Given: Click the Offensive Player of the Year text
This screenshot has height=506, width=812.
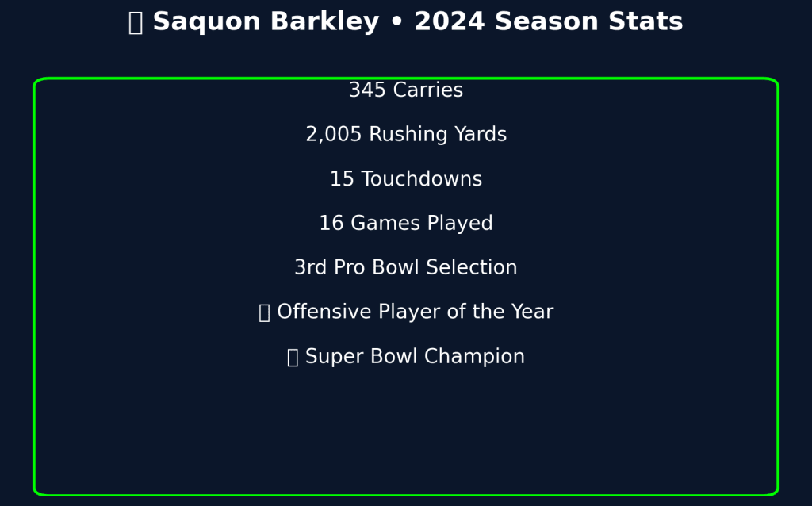Looking at the screenshot, I should [x=416, y=312].
